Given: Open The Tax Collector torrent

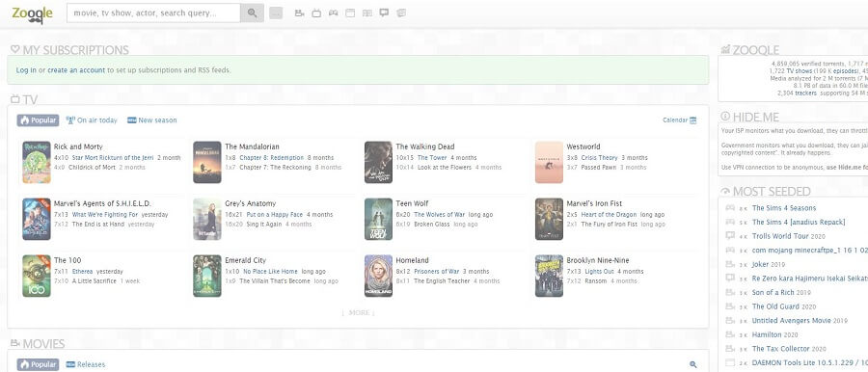Looking at the screenshot, I should click(x=780, y=349).
